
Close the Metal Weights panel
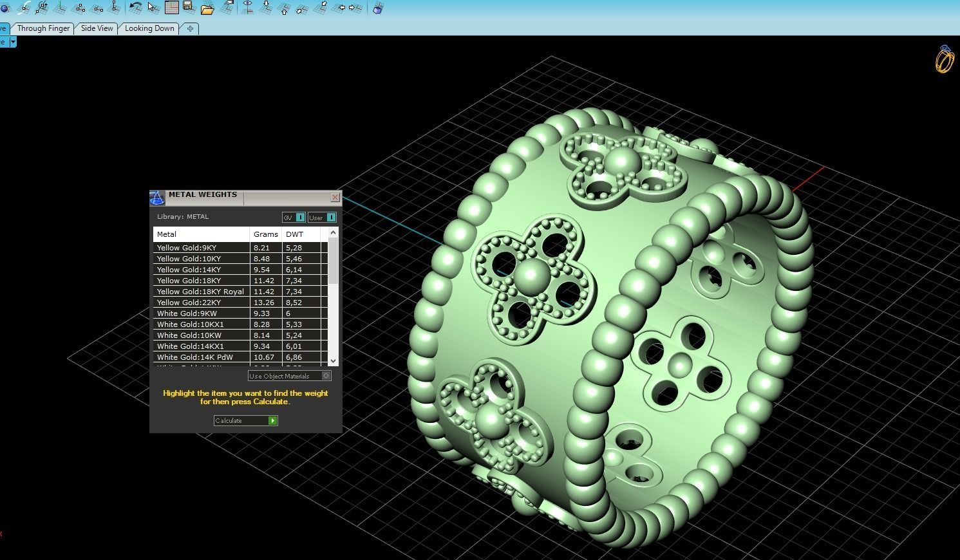click(x=335, y=198)
